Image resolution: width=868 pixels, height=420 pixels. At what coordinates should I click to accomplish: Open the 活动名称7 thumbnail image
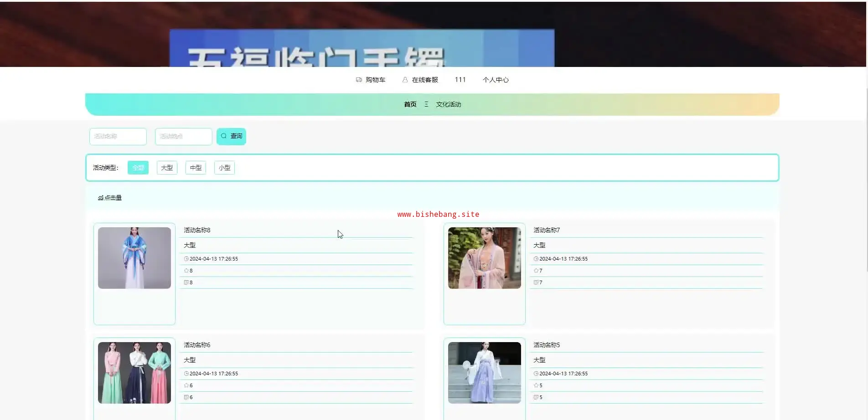point(484,258)
